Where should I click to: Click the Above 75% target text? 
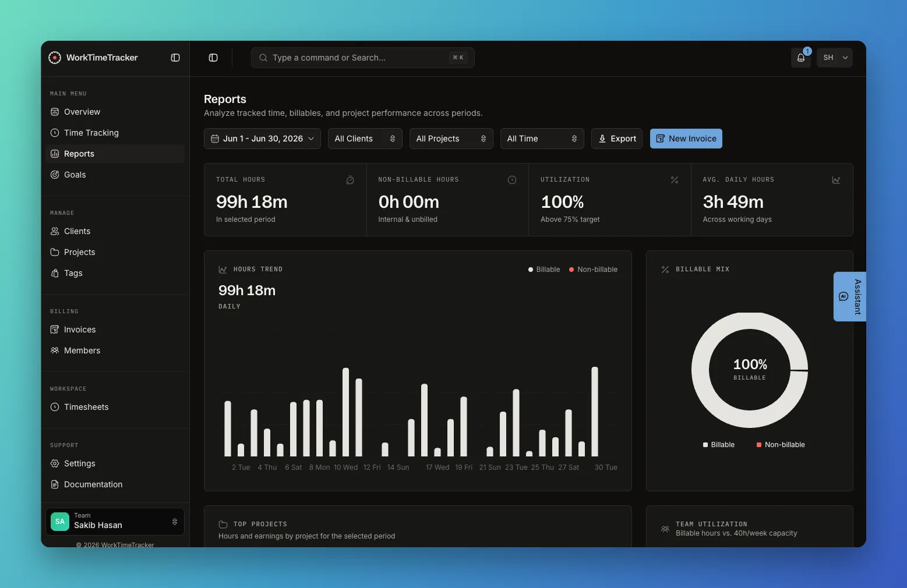(x=570, y=219)
